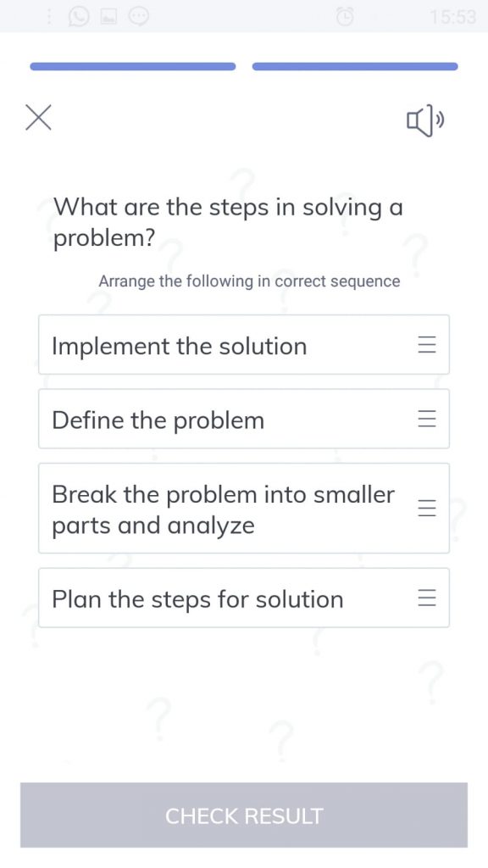Click drag handle on Break the problem item
Screen dimensions: 488x868
coord(427,509)
